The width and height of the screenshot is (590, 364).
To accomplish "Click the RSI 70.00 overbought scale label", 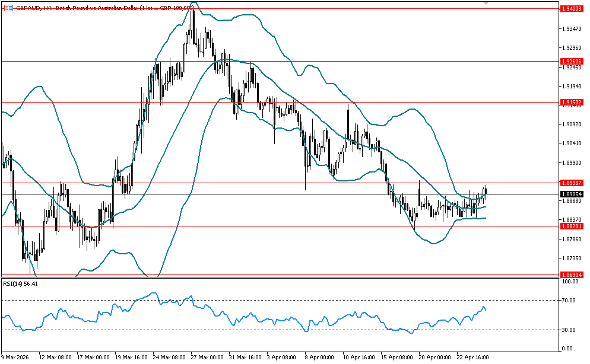I will pos(570,301).
